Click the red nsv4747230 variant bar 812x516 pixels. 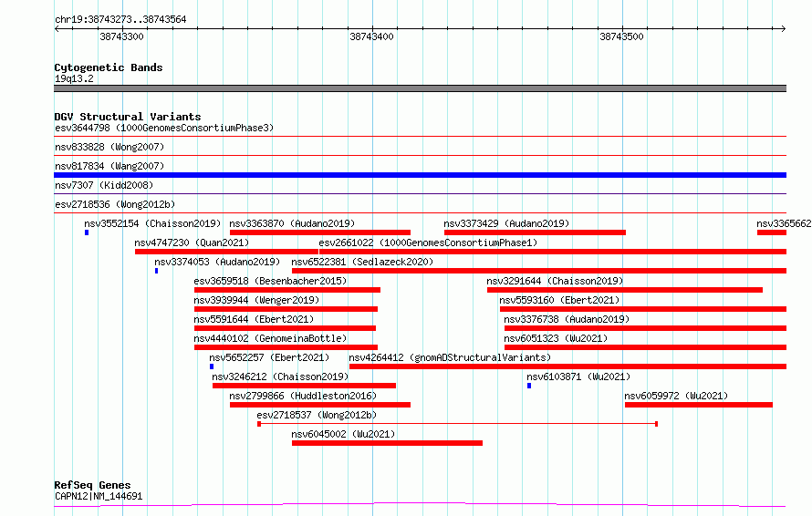click(226, 252)
